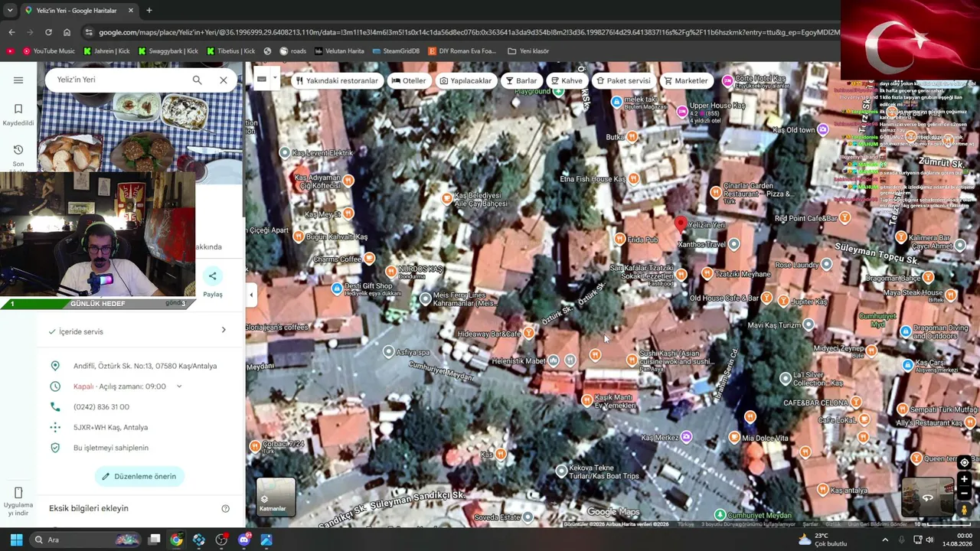The height and width of the screenshot is (551, 980).
Task: Select the Oteller filter chip
Action: [x=408, y=80]
